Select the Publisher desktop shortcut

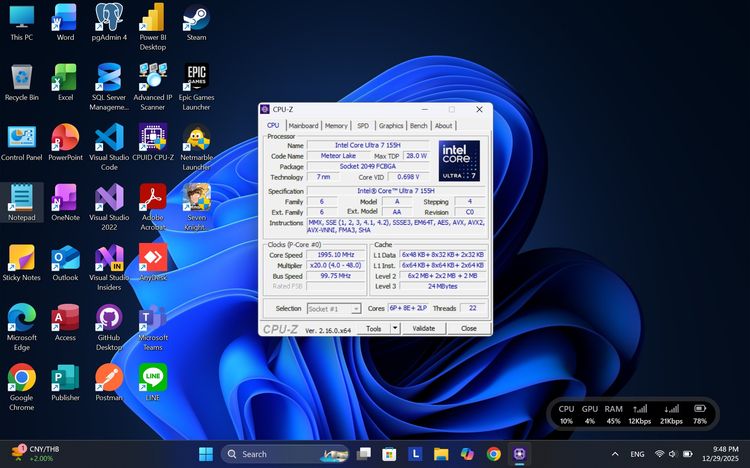65,383
